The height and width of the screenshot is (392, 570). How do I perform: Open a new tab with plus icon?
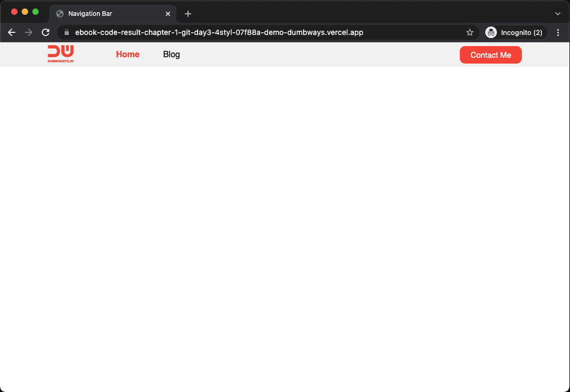[188, 14]
